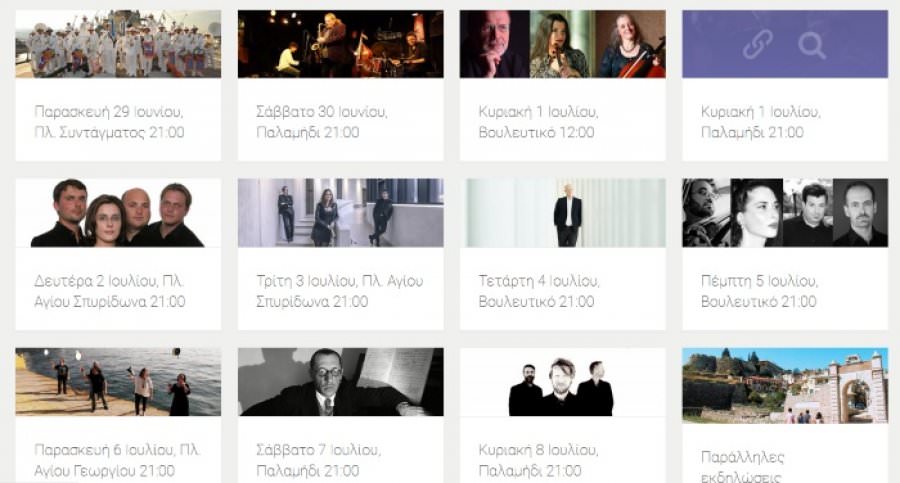Open the Παράλληλες εκδηλώσεις link
900x483 pixels.
tap(742, 466)
